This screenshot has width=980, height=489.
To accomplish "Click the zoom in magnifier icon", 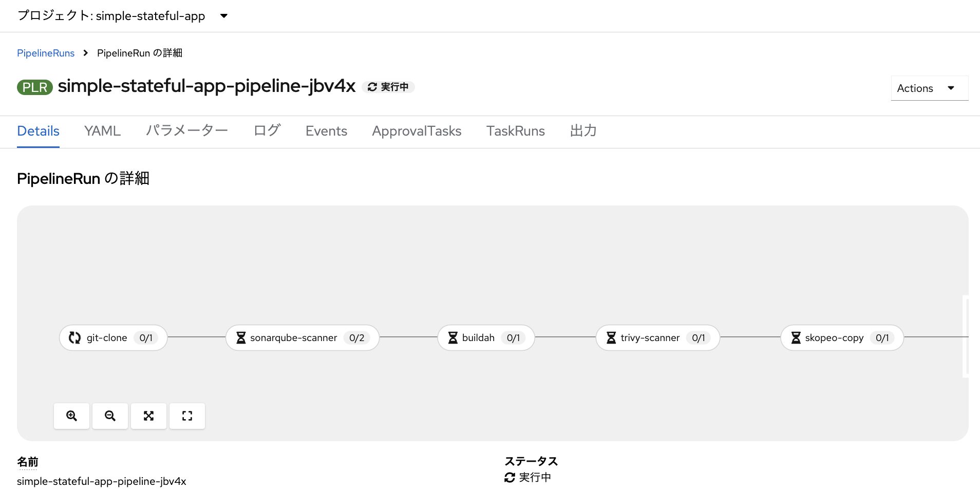I will coord(71,416).
